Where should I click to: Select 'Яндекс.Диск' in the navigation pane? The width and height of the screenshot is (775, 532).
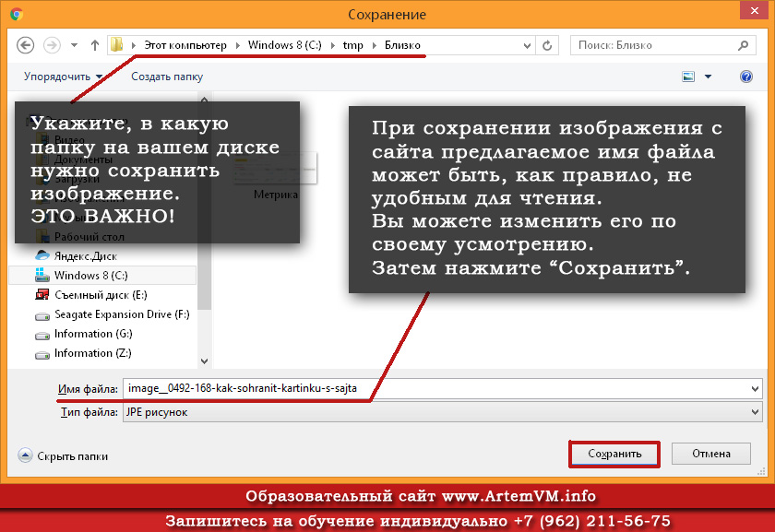tap(86, 256)
